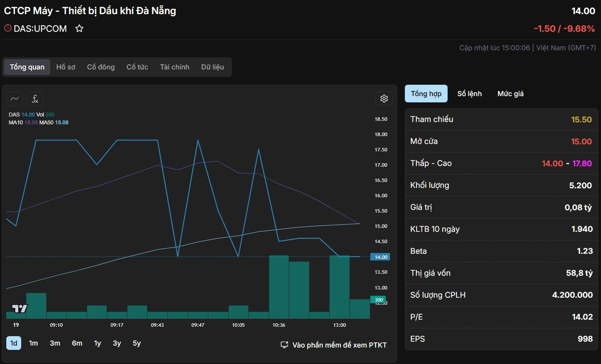Open the Hồ sơ tab
Screen dimensions: 601x364
pos(66,67)
